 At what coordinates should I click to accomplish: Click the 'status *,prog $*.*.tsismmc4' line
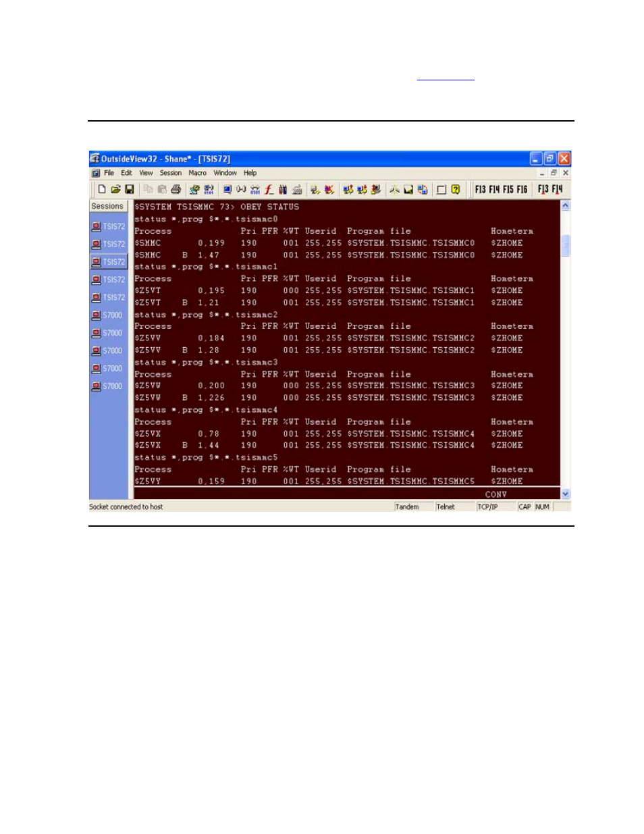point(206,410)
